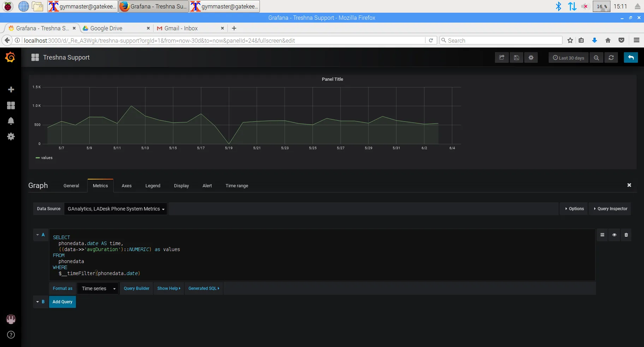The height and width of the screenshot is (347, 644).
Task: Open dashboard Settings gear in top bar
Action: (x=531, y=57)
